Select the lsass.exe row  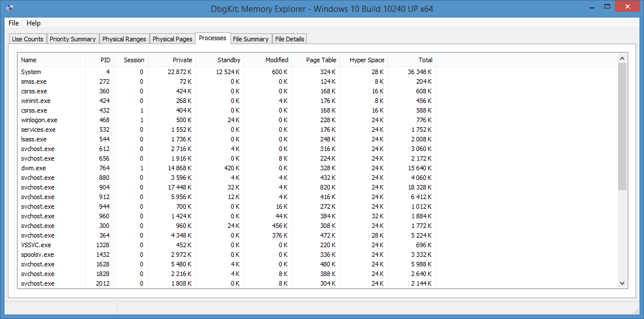(x=227, y=139)
